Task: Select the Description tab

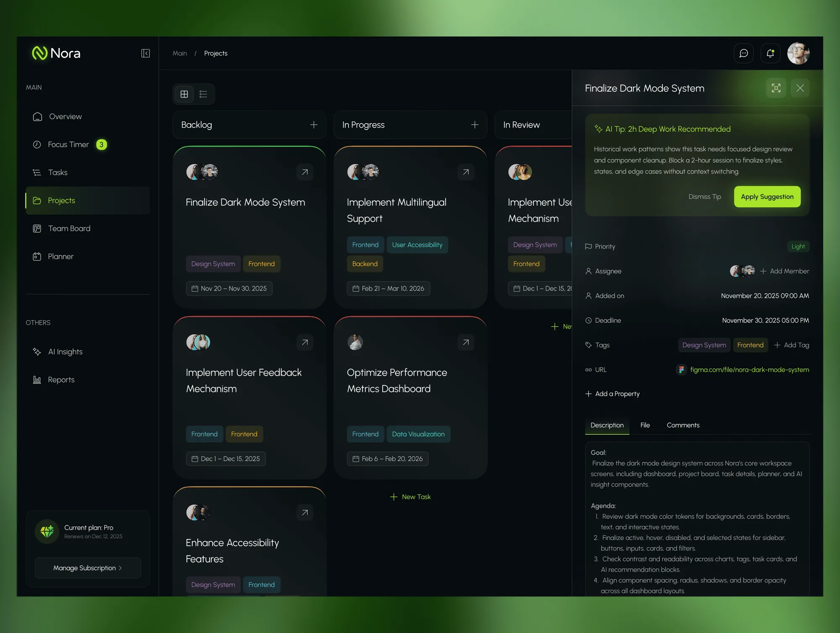Action: tap(607, 425)
